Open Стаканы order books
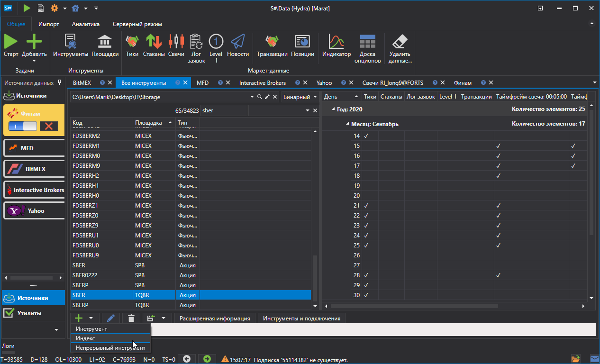Screen dimensions: 600x364 pos(154,41)
